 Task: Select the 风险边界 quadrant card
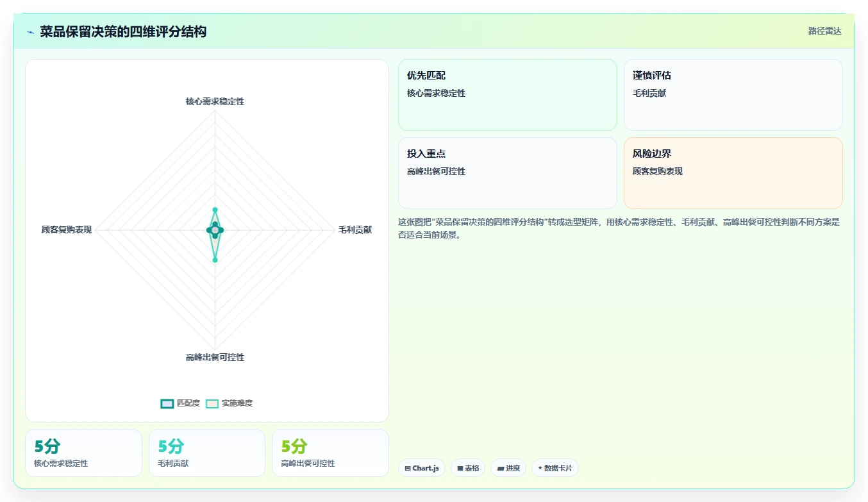(733, 173)
